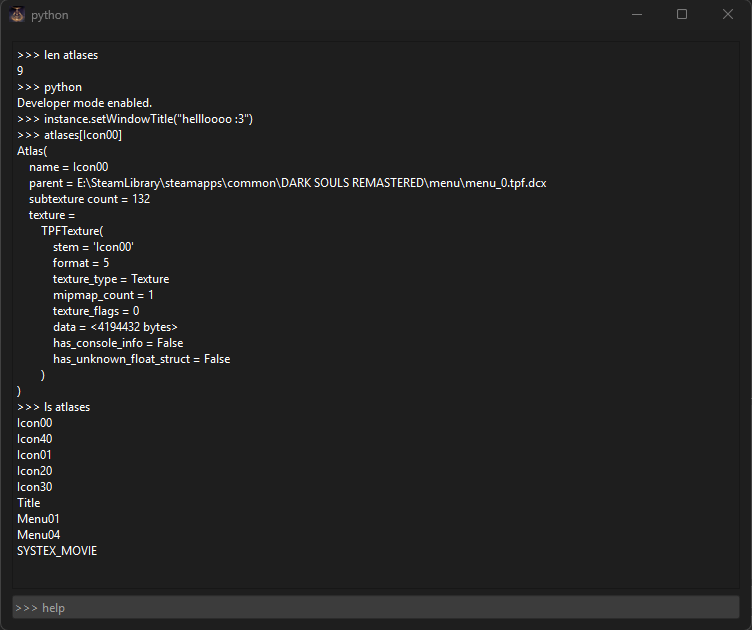
Task: Click the Icon00 entry in atlas list
Action: (35, 423)
